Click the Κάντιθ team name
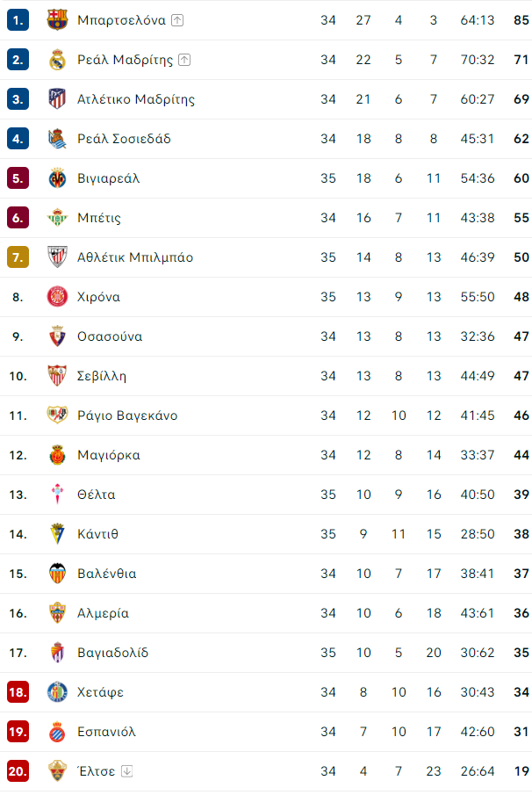 click(x=97, y=534)
